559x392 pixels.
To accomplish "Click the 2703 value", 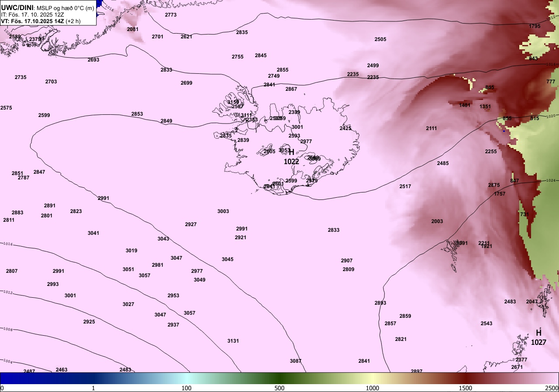I will click(x=51, y=82).
